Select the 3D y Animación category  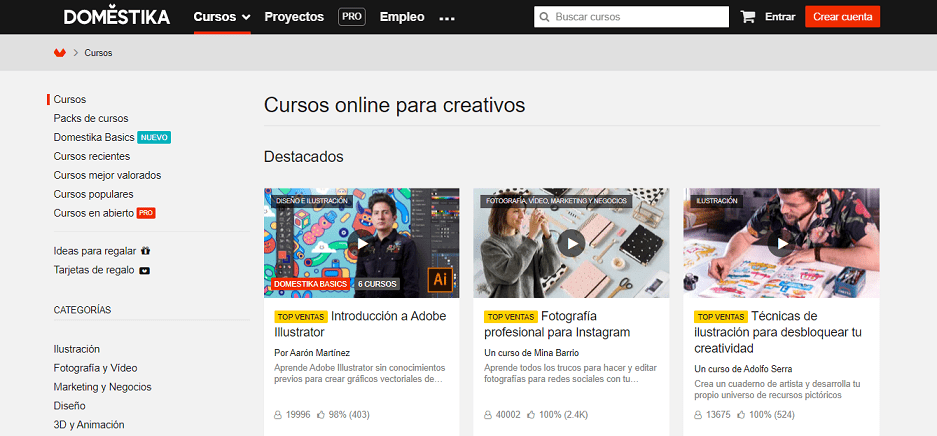(89, 425)
